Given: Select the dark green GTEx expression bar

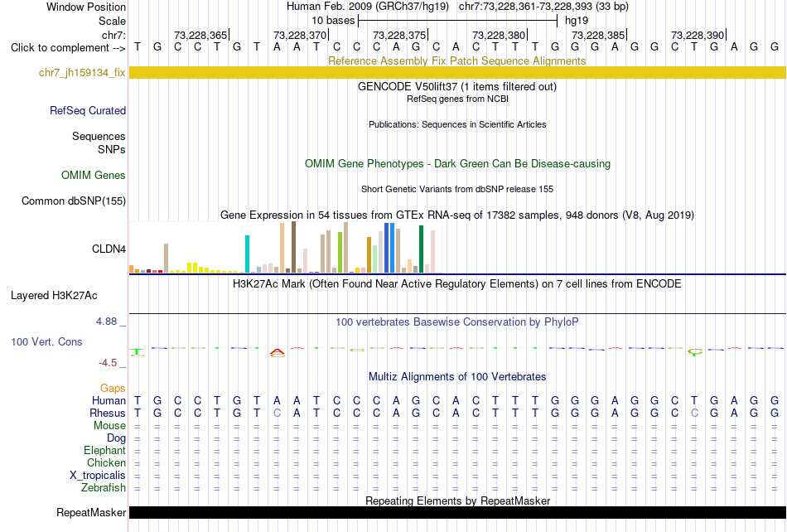Looking at the screenshot, I should (421, 249).
